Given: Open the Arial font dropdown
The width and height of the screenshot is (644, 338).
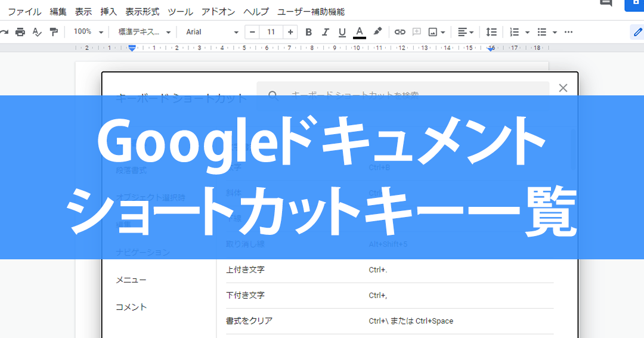Looking at the screenshot, I should click(x=212, y=32).
